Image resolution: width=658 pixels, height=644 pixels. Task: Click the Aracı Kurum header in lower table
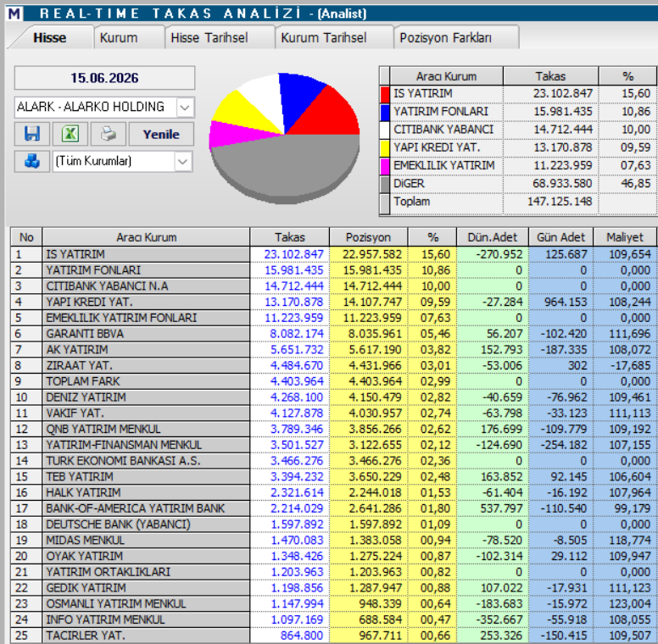pos(146,237)
